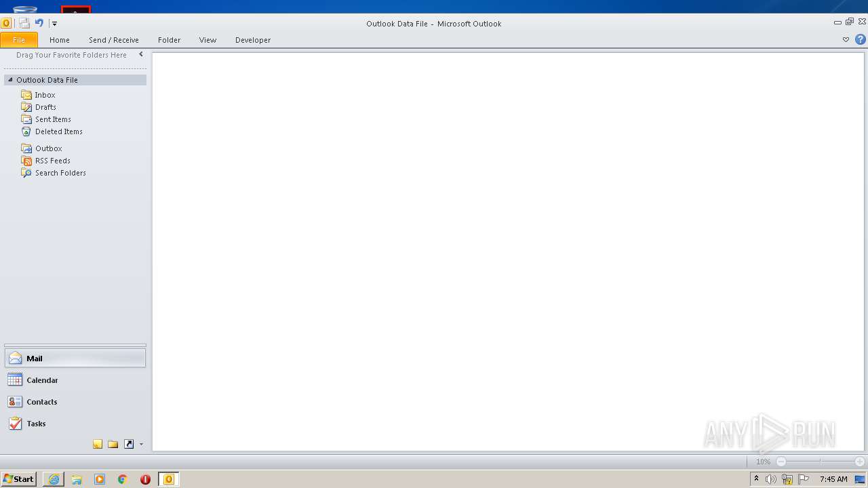868x488 pixels.
Task: Click the 10% zoom level label
Action: pyautogui.click(x=763, y=462)
